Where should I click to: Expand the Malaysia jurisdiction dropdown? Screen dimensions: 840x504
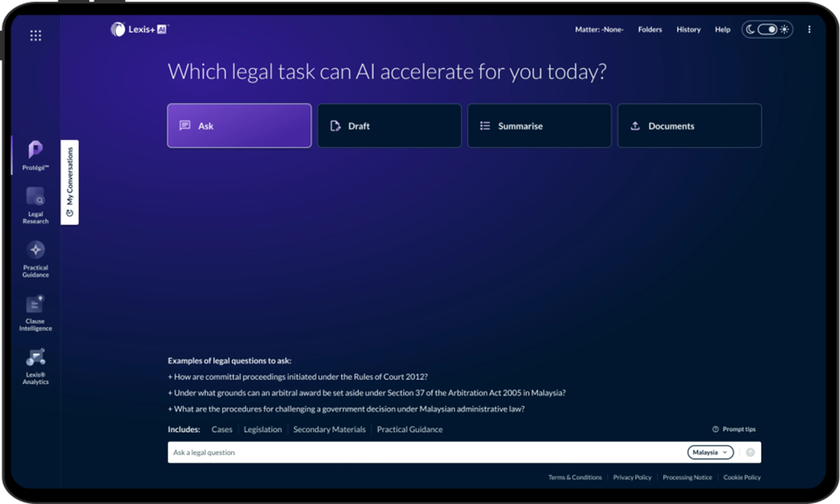[x=709, y=452]
